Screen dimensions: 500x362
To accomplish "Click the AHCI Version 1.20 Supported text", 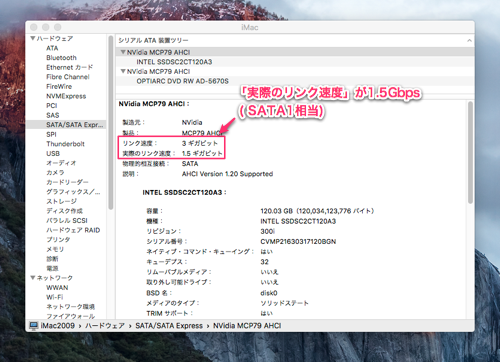I will [x=227, y=174].
